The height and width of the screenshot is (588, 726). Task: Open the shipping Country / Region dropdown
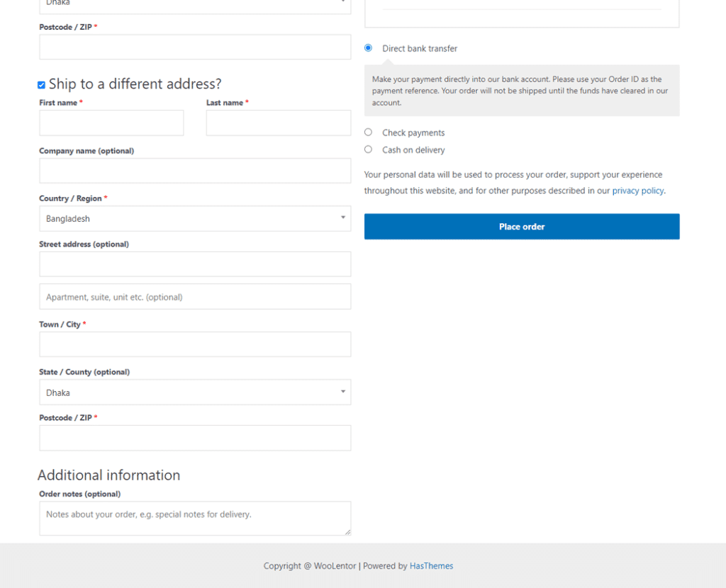pos(195,219)
